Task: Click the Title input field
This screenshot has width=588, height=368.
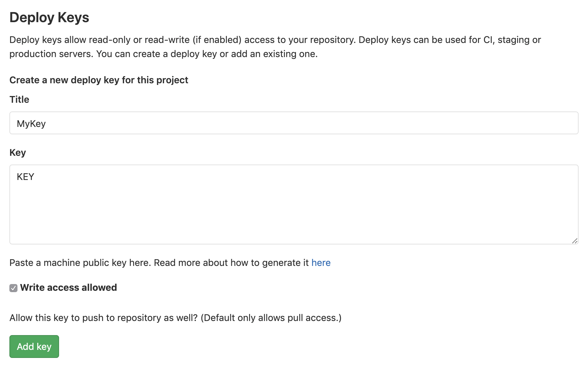Action: 294,123
